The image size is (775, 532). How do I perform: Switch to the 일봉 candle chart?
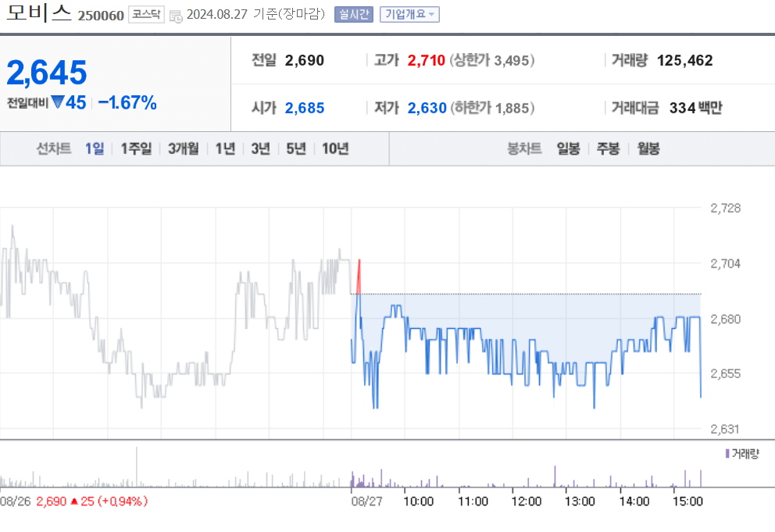(x=569, y=148)
